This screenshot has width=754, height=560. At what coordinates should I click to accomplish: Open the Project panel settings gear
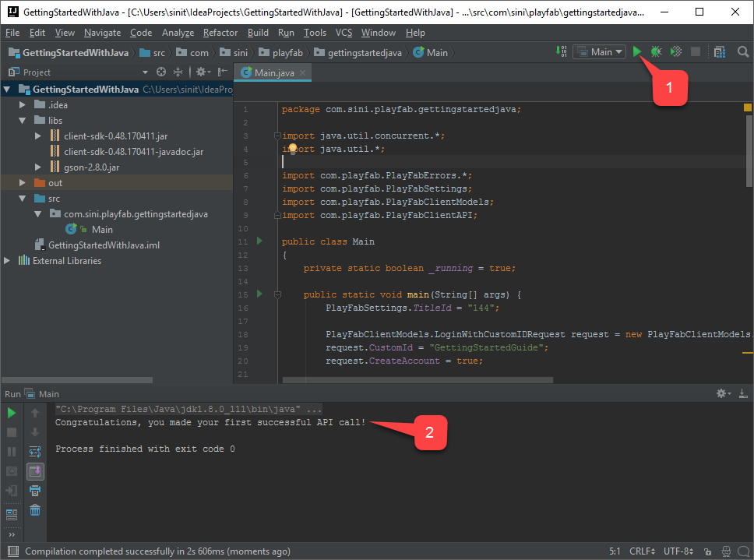point(201,71)
